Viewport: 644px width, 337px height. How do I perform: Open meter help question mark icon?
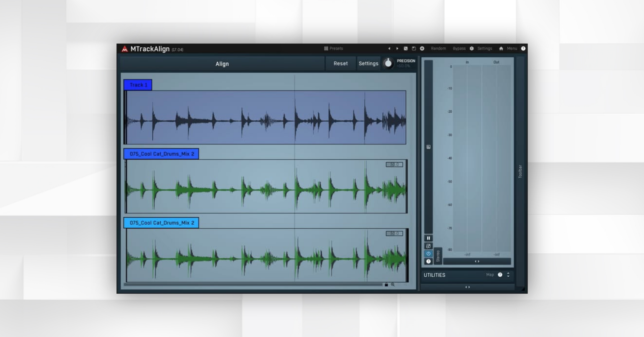pos(428,261)
